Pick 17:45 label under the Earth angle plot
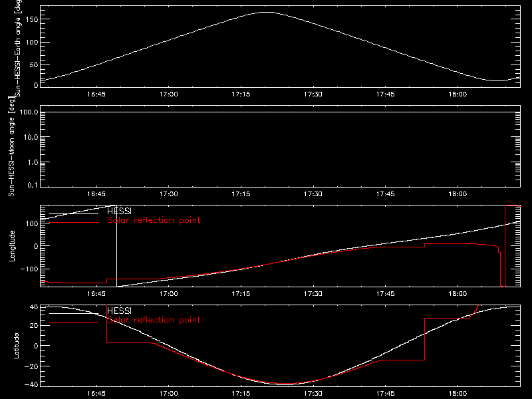This screenshot has width=532, height=399. tap(386, 94)
